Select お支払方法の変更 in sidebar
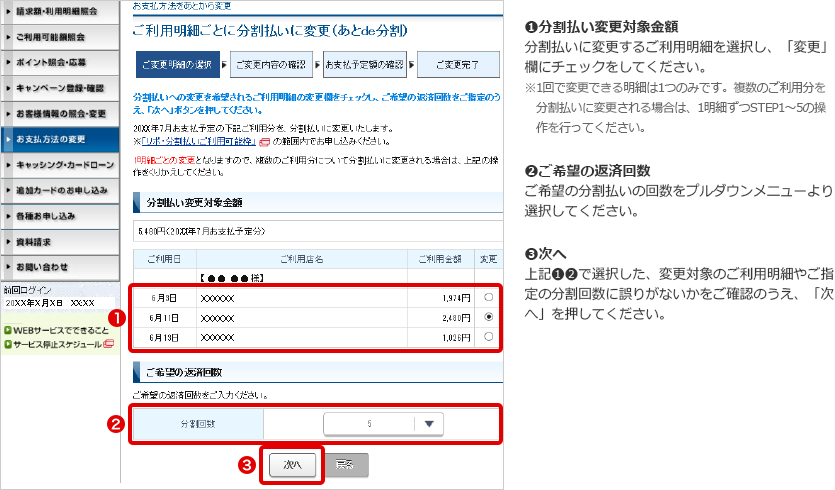Viewport: 835px width, 490px height. click(59, 138)
